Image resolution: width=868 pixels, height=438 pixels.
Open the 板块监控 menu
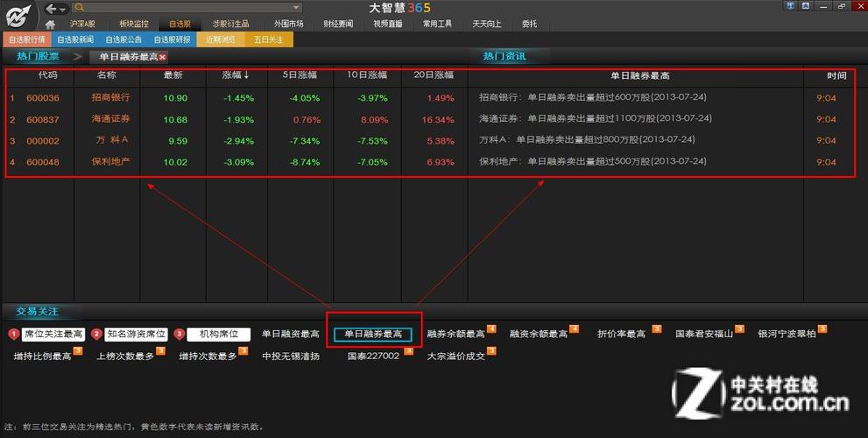[133, 24]
